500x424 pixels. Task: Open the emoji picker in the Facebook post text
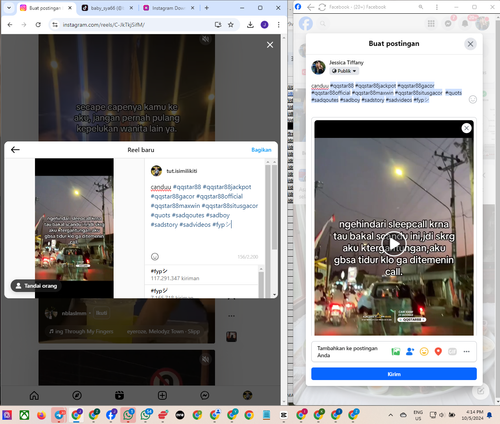tap(473, 99)
